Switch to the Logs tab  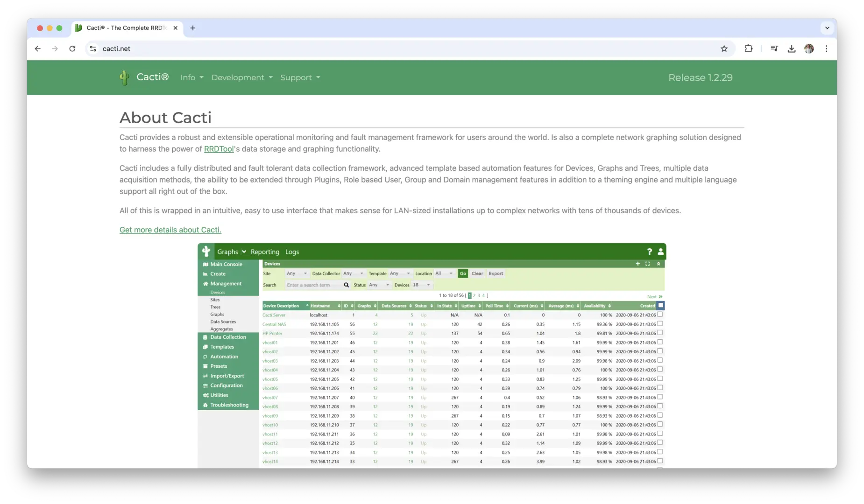pyautogui.click(x=292, y=252)
